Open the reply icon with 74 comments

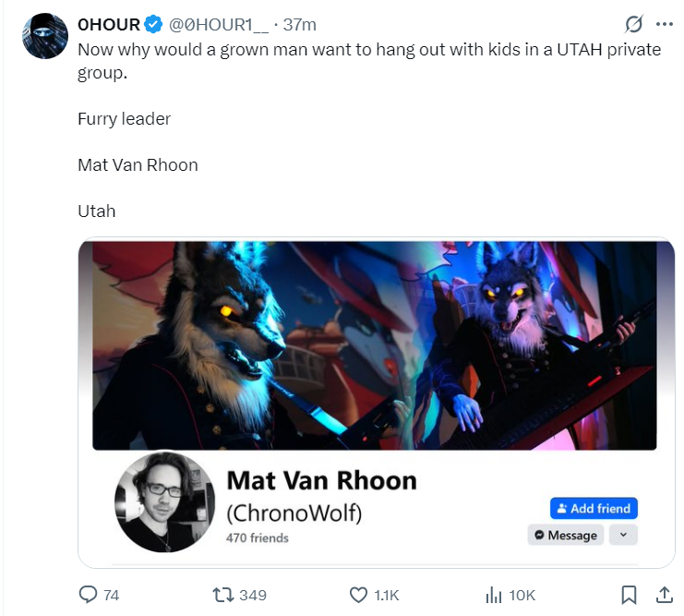tap(88, 595)
